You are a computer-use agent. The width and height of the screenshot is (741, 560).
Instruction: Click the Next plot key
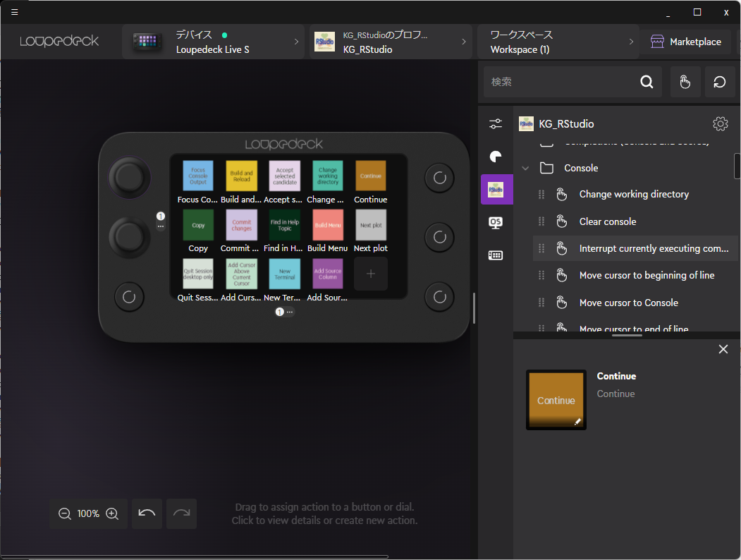[x=371, y=225]
